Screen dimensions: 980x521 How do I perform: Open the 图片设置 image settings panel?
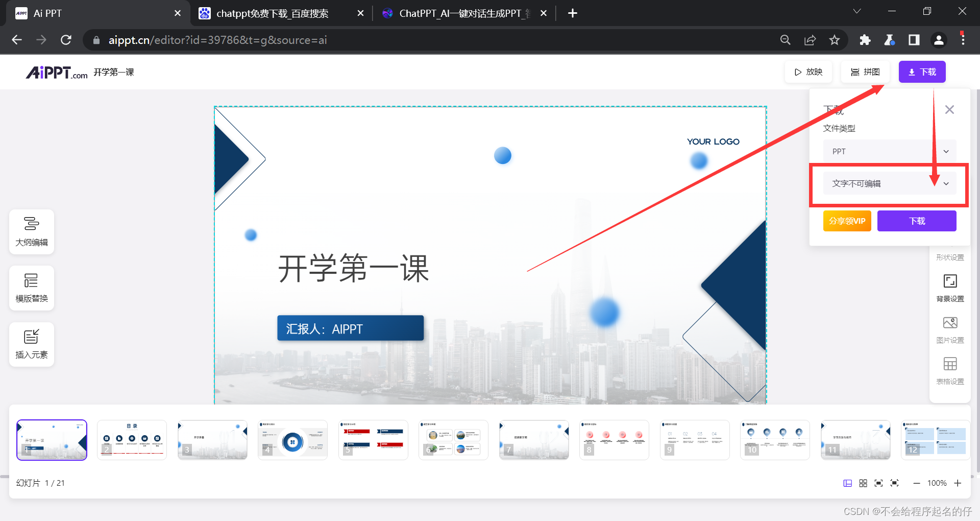coord(949,329)
